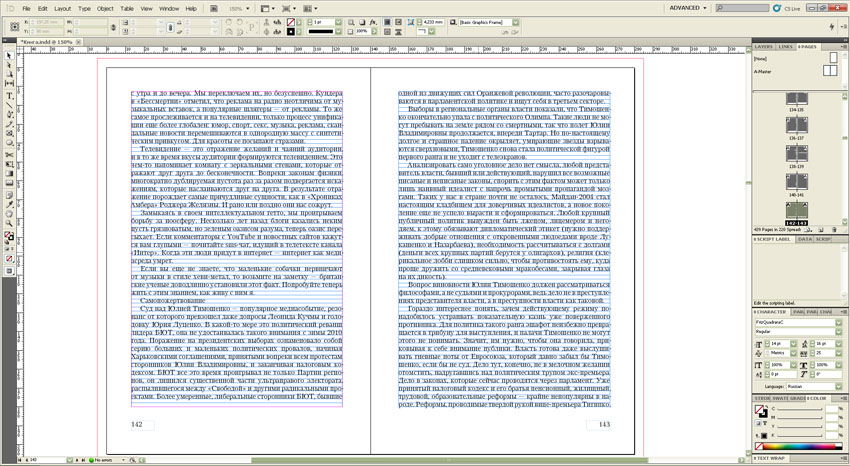Screen dimensions: 850x466
Task: Open Arrange Documents dropdown
Action: (310, 9)
